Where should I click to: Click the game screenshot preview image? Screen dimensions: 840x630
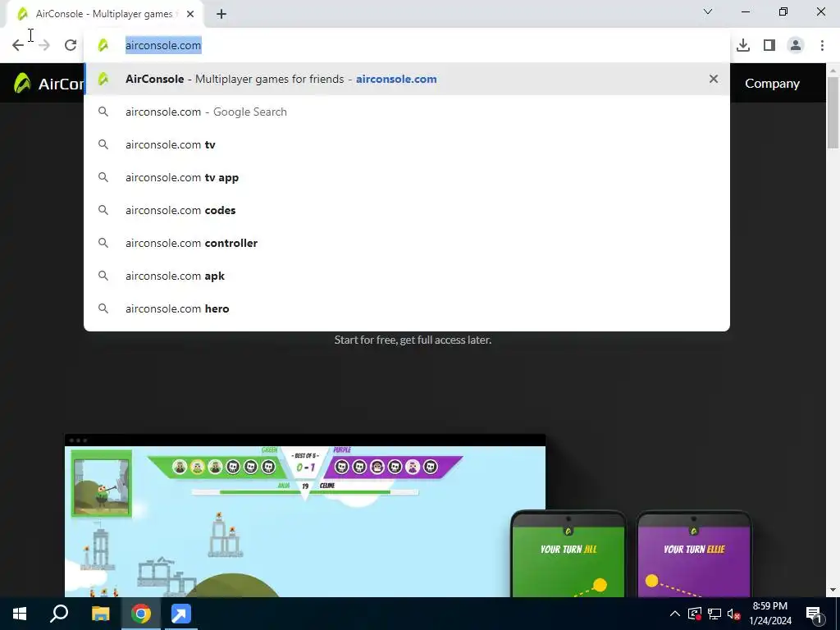pos(305,515)
